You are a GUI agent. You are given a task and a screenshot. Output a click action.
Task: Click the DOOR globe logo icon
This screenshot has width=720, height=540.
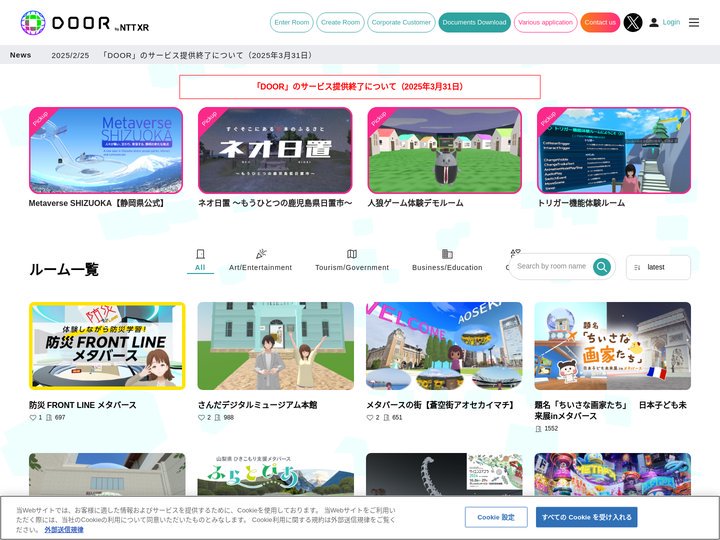[33, 22]
